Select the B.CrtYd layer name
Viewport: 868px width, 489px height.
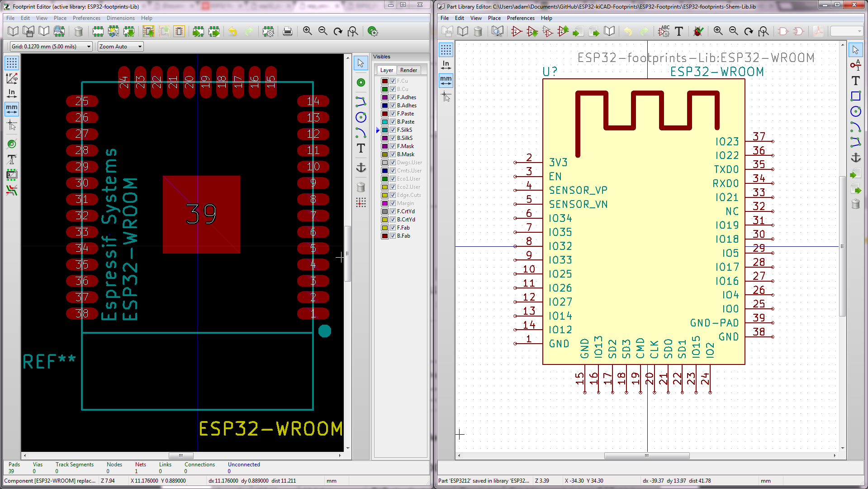click(x=406, y=220)
